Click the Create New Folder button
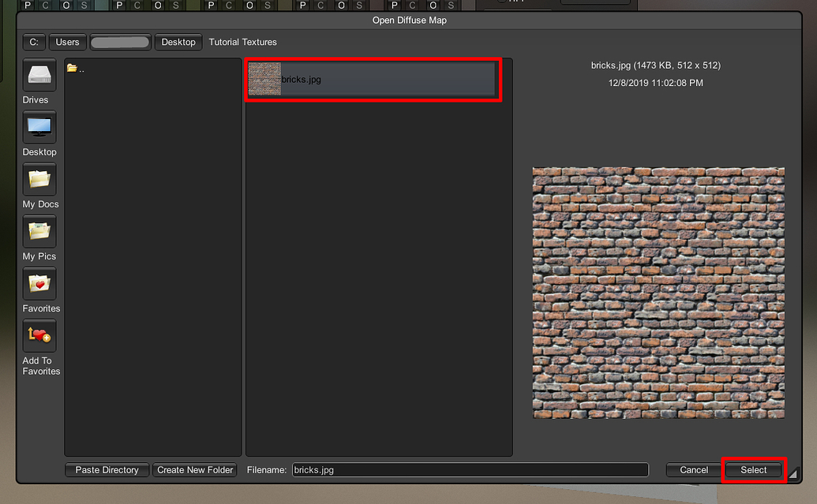817x504 pixels. coord(194,469)
